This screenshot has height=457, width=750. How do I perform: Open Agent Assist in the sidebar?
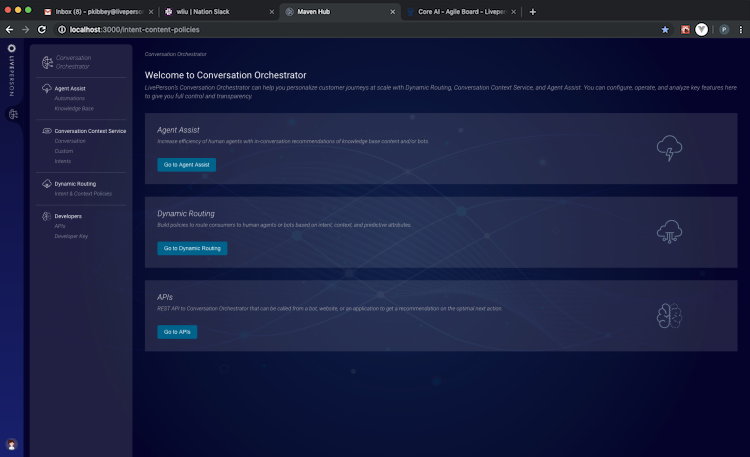(70, 89)
